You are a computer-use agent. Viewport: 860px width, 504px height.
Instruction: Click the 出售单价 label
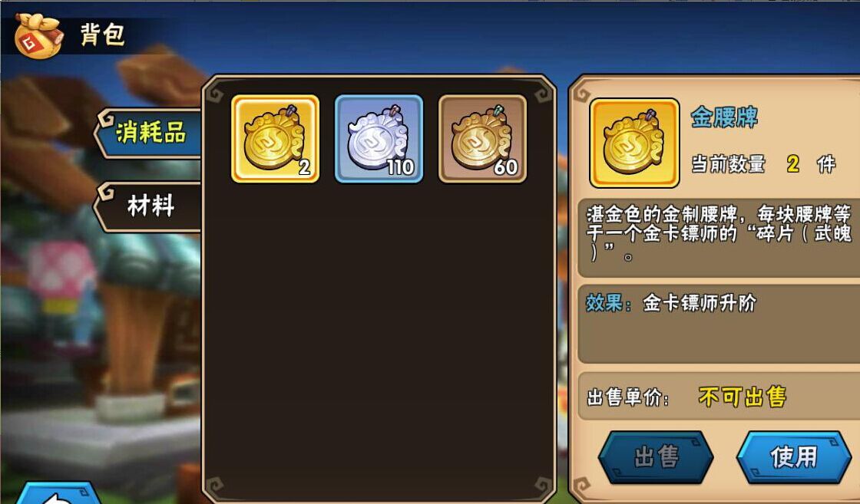pyautogui.click(x=628, y=397)
